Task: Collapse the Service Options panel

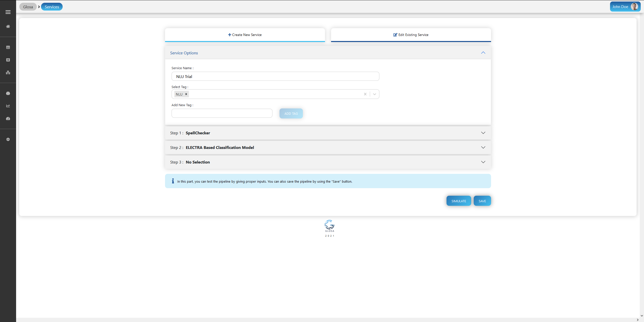Action: coord(484,53)
